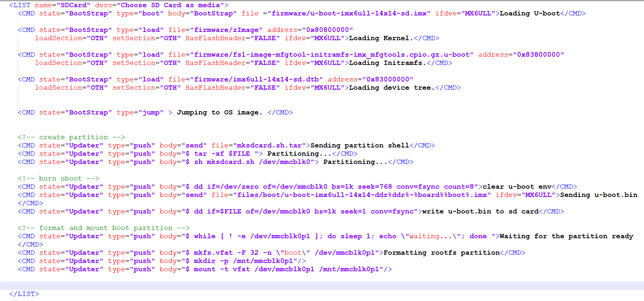The image size is (644, 301).
Task: Click the "clear u-boot env" text
Action: tap(517, 187)
